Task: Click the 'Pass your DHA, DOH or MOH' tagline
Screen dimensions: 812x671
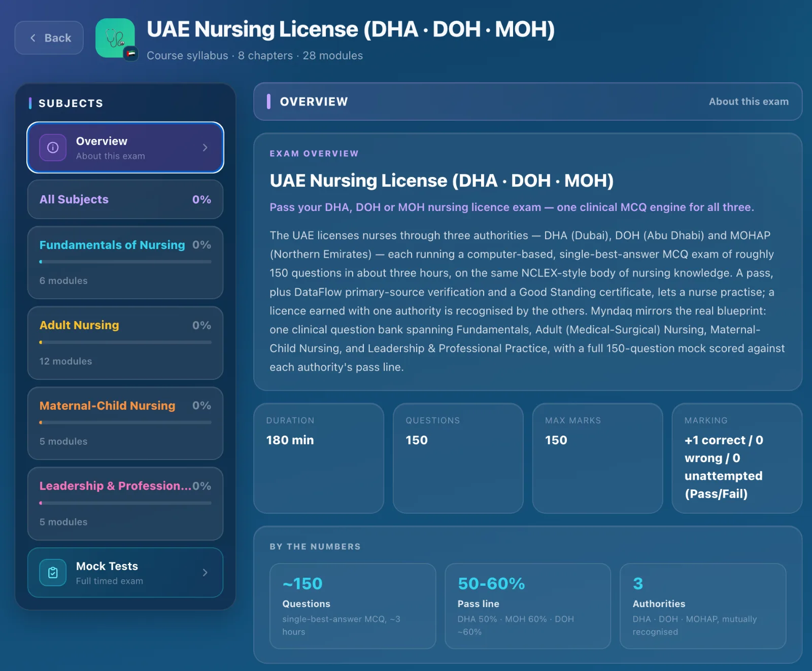Action: tap(512, 207)
